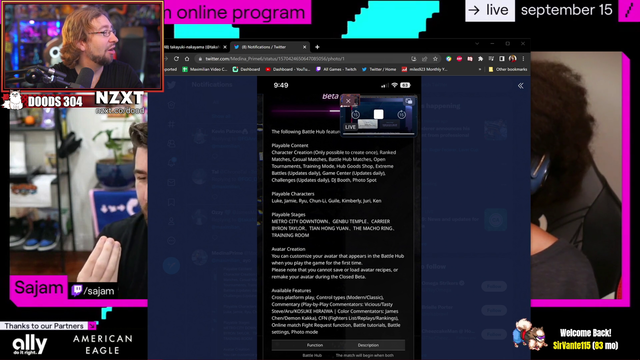This screenshot has height=360, width=640.
Task: Expand the hidden bookmarks overflow chevron
Action: 480,69
